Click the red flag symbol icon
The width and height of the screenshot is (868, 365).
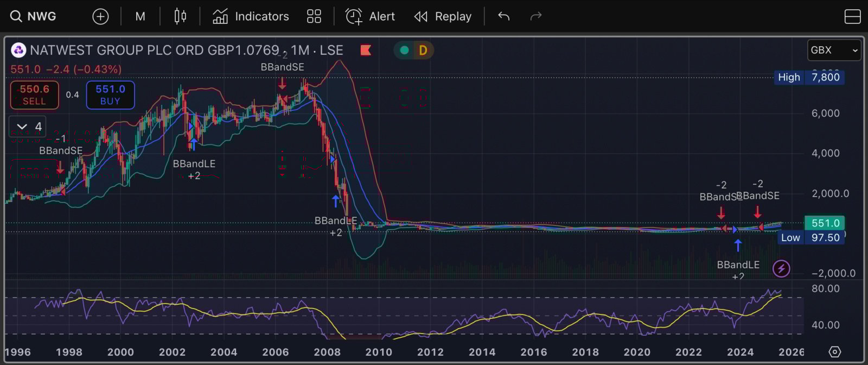[x=366, y=51]
